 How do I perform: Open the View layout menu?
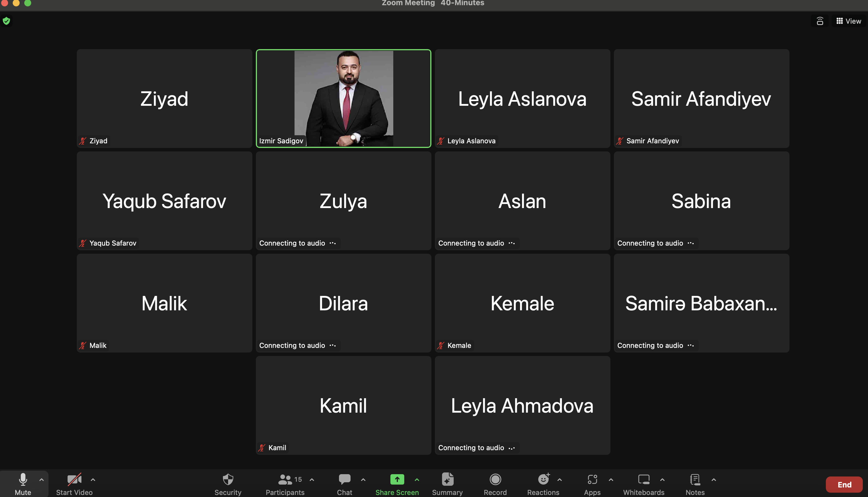(x=849, y=21)
